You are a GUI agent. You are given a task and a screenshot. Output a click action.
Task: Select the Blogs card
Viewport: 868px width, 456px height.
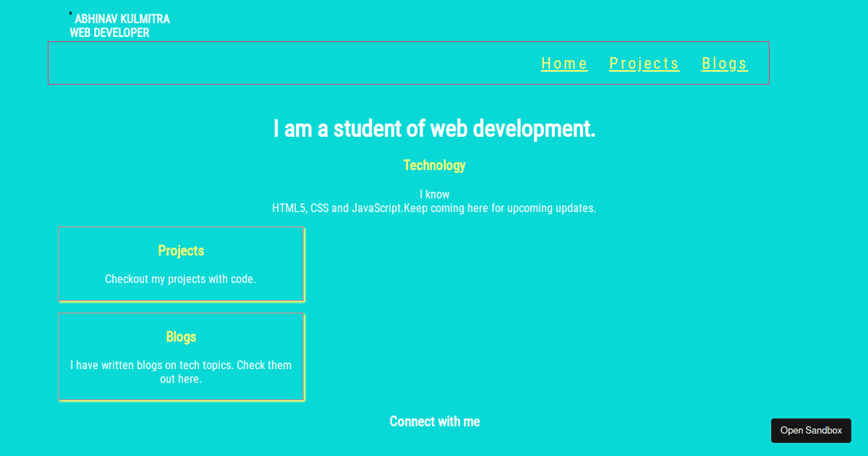click(x=181, y=357)
